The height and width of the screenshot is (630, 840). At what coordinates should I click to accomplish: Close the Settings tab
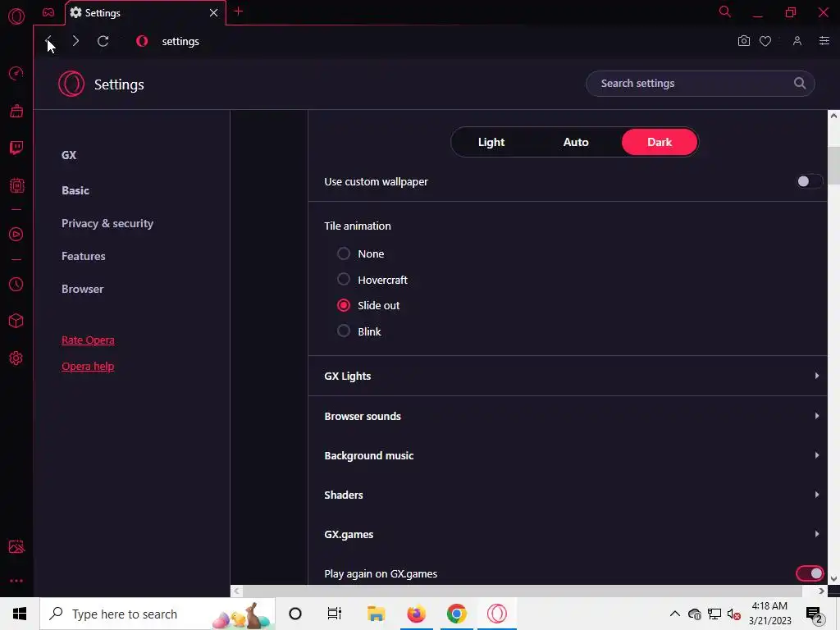(x=214, y=12)
